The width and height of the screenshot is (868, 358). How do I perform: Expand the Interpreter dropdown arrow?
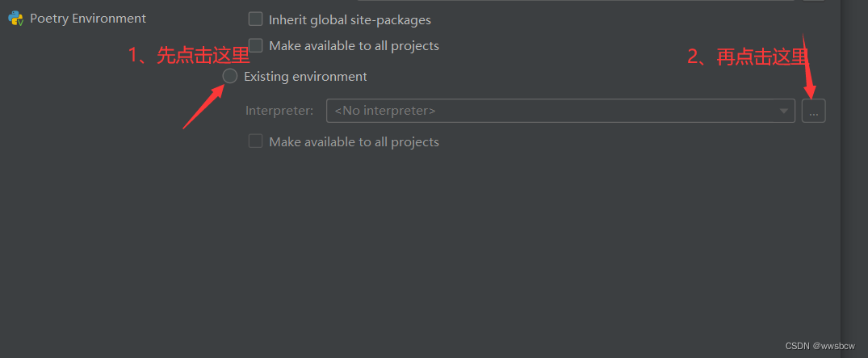click(x=784, y=111)
